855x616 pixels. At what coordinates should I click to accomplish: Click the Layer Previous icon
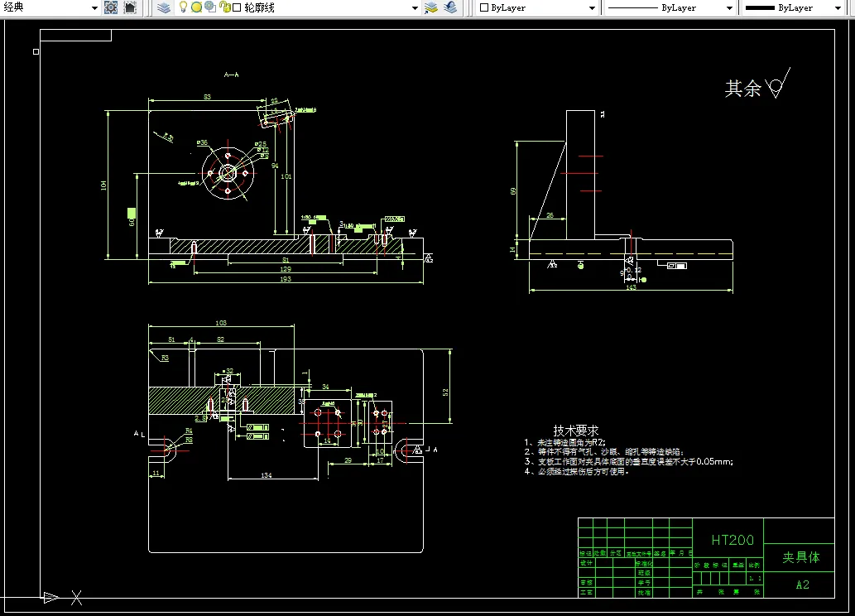(x=450, y=7)
